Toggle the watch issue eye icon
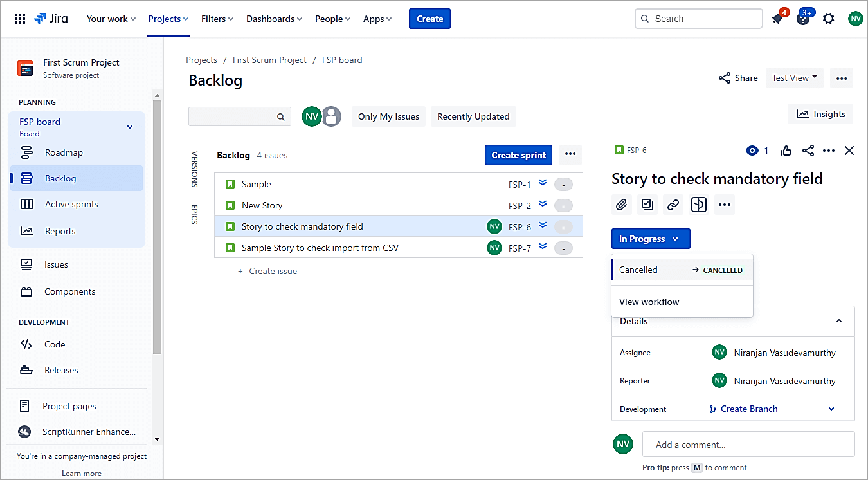 tap(752, 151)
